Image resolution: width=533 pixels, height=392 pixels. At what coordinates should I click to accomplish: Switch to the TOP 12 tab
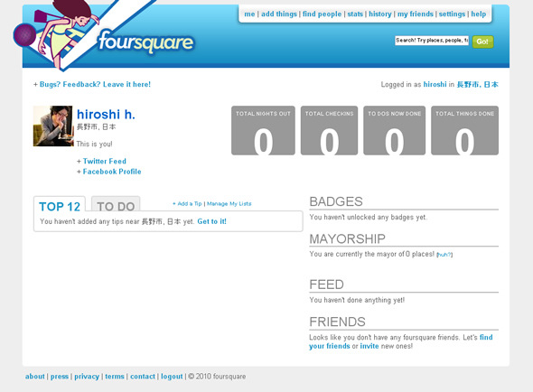click(60, 205)
